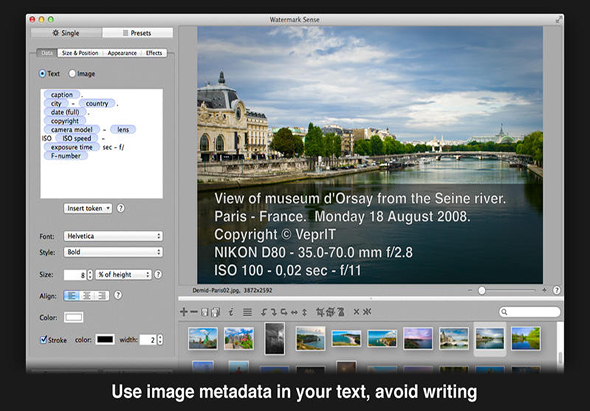Click help icon next to zoom slider
Image resolution: width=590 pixels, height=411 pixels.
tap(557, 290)
